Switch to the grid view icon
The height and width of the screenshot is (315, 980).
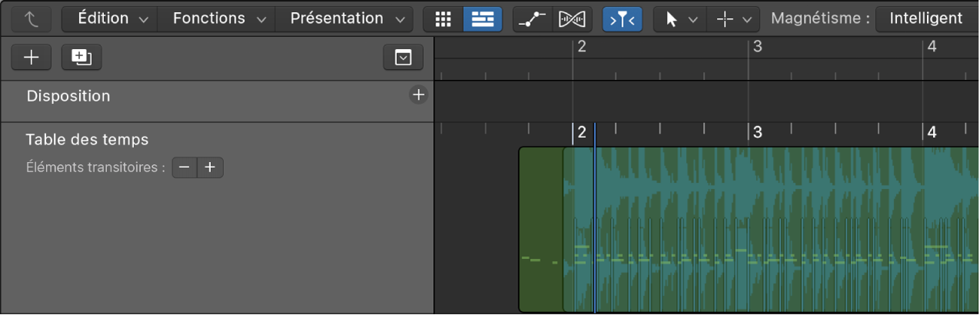click(x=443, y=19)
